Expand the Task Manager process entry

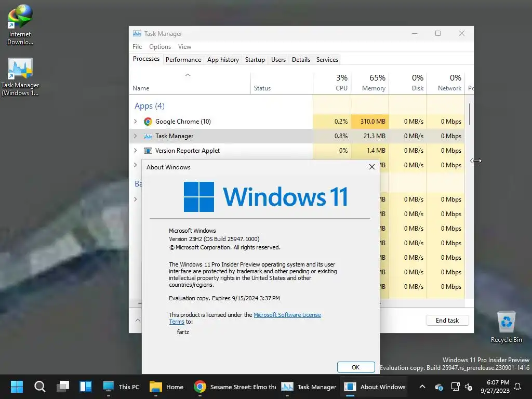coord(136,136)
